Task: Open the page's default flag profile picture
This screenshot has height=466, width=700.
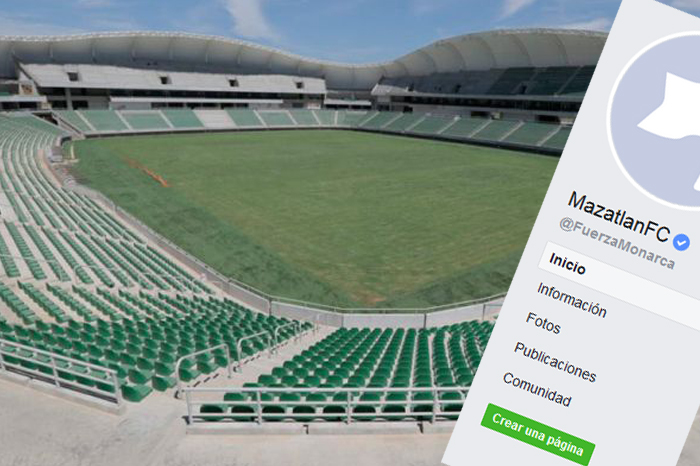Action: tap(654, 118)
